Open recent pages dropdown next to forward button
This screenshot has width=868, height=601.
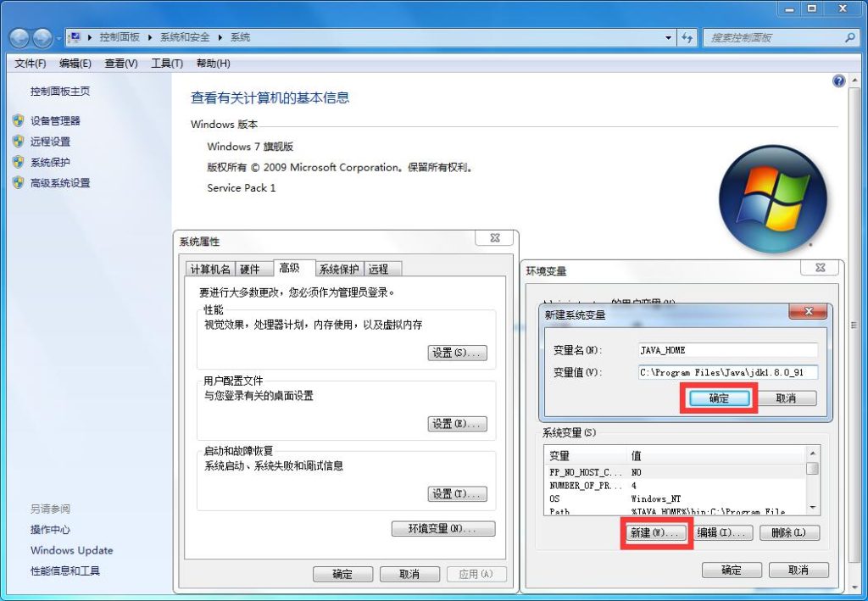coord(58,38)
